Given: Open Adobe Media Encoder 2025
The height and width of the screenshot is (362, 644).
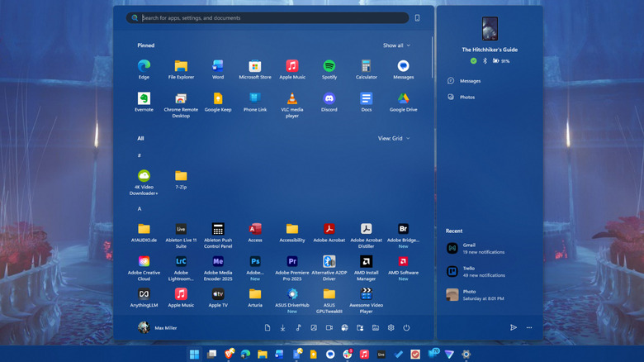Looking at the screenshot, I should point(218,268).
